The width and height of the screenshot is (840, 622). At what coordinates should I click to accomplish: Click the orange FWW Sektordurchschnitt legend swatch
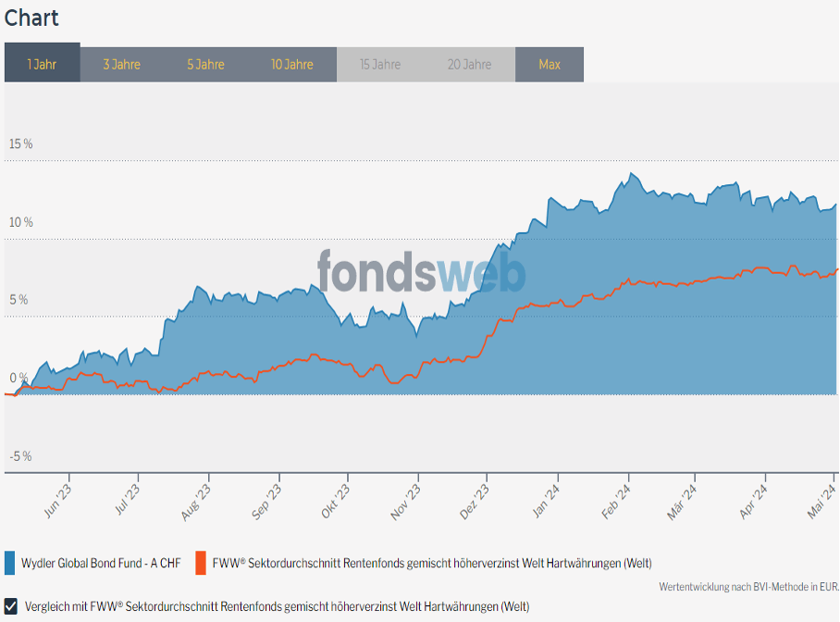[201, 563]
